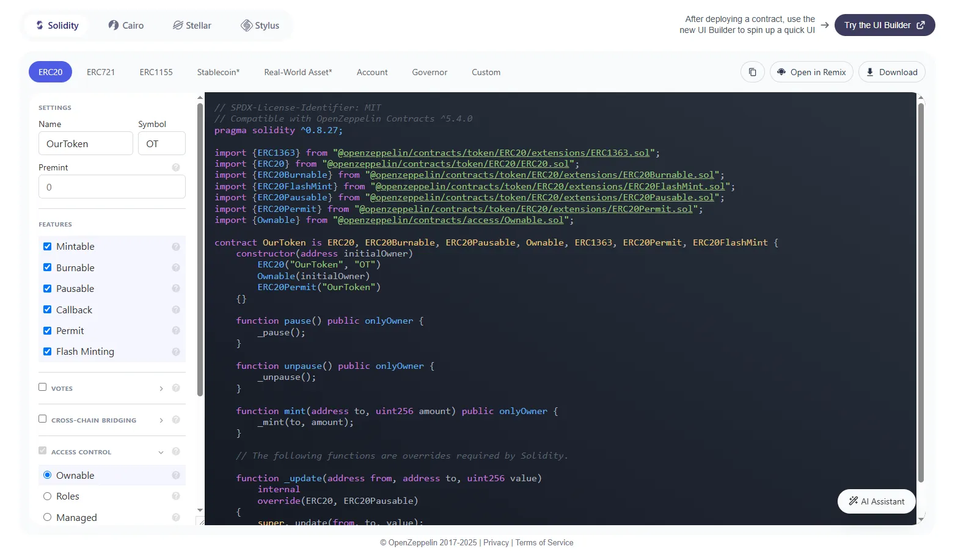Screen dimensions: 980x560
Task: Expand the Cross-Chain Bridging section
Action: point(161,420)
